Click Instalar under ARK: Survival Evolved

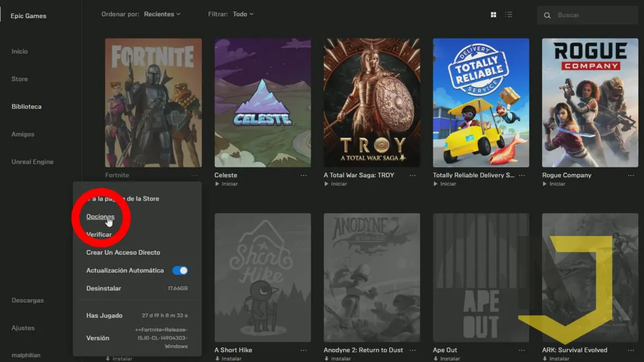(559, 359)
